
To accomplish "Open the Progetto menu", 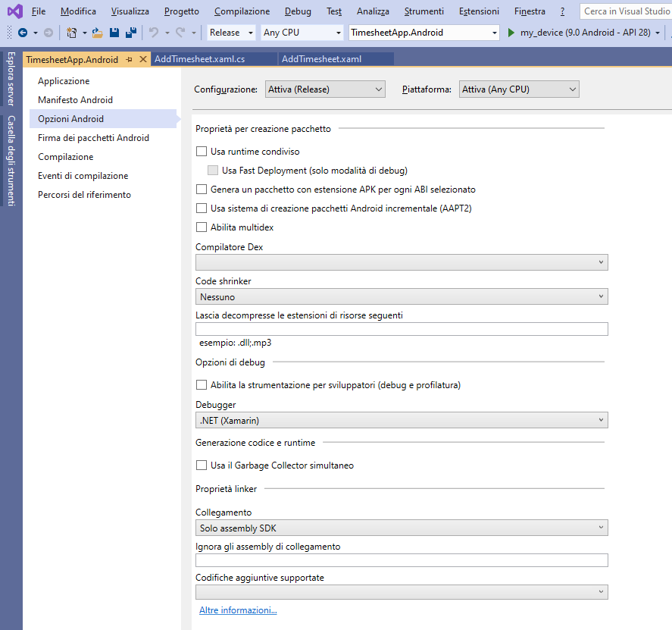I will (x=182, y=11).
